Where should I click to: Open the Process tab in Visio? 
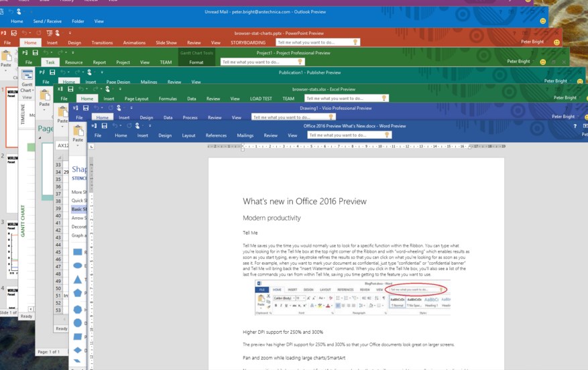point(190,117)
